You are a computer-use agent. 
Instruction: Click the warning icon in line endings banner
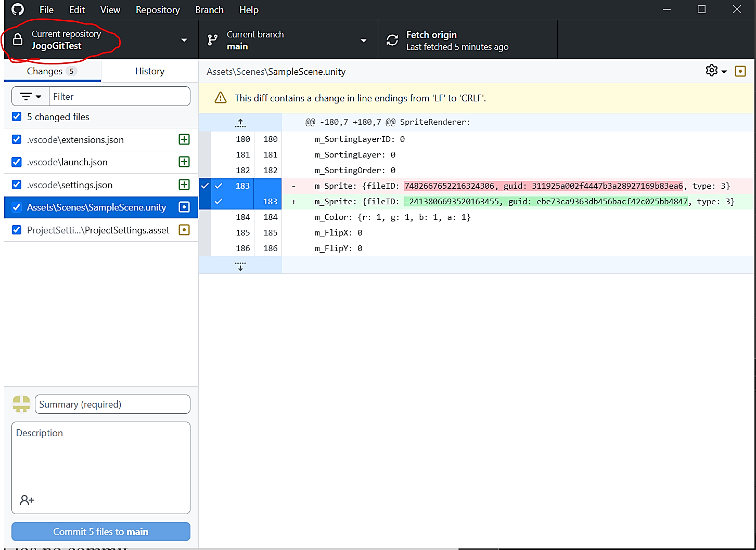[221, 98]
